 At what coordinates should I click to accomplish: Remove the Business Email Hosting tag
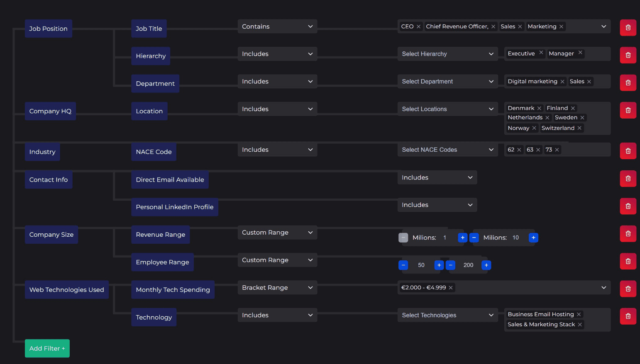[579, 315]
